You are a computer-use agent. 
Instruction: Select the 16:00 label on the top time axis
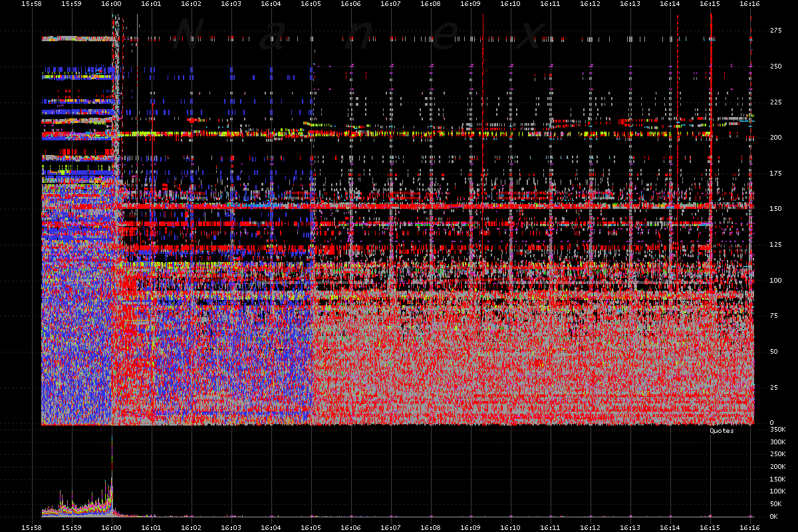(111, 4)
